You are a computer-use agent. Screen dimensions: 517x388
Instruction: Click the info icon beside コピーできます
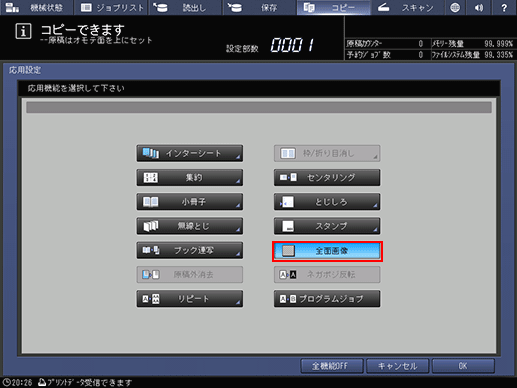click(x=23, y=32)
